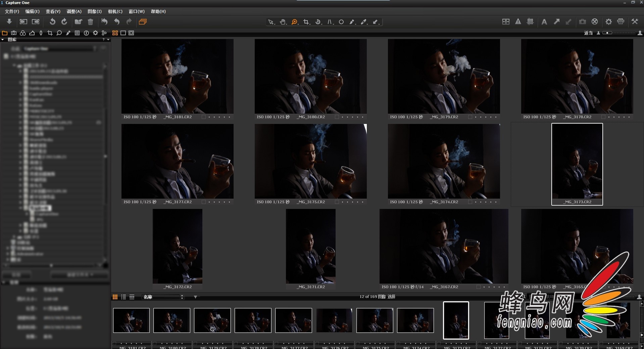Viewport: 644px width, 349px height.
Task: Select the _MG_3173.CR2 thumbnail in viewer
Action: pyautogui.click(x=577, y=164)
